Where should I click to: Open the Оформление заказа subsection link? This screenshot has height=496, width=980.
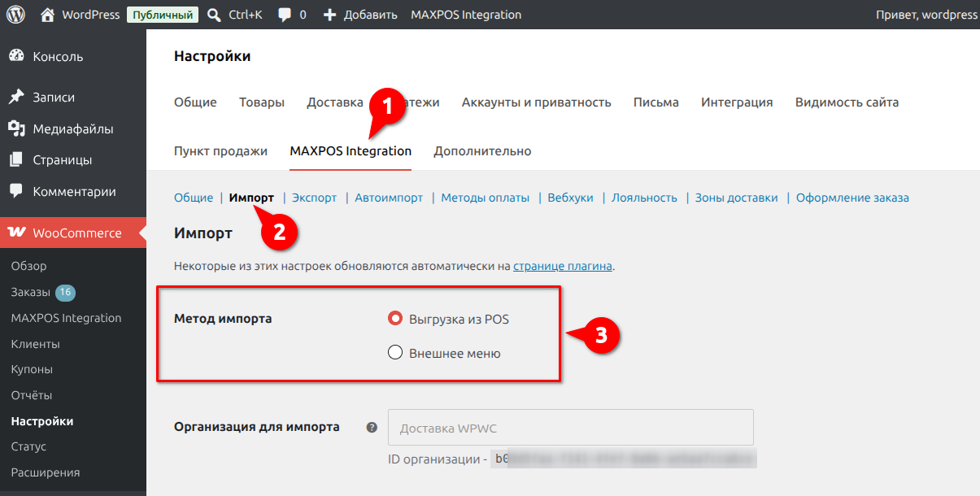tap(852, 198)
